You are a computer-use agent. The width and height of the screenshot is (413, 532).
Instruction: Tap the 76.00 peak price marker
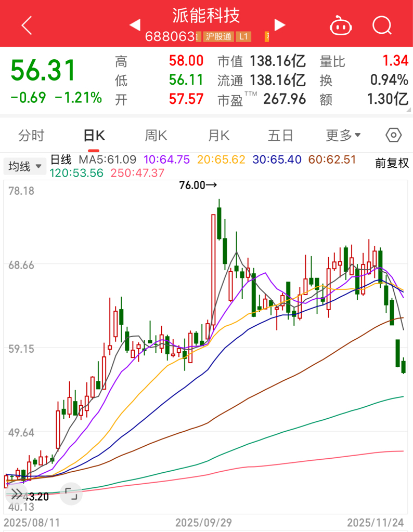pos(198,185)
